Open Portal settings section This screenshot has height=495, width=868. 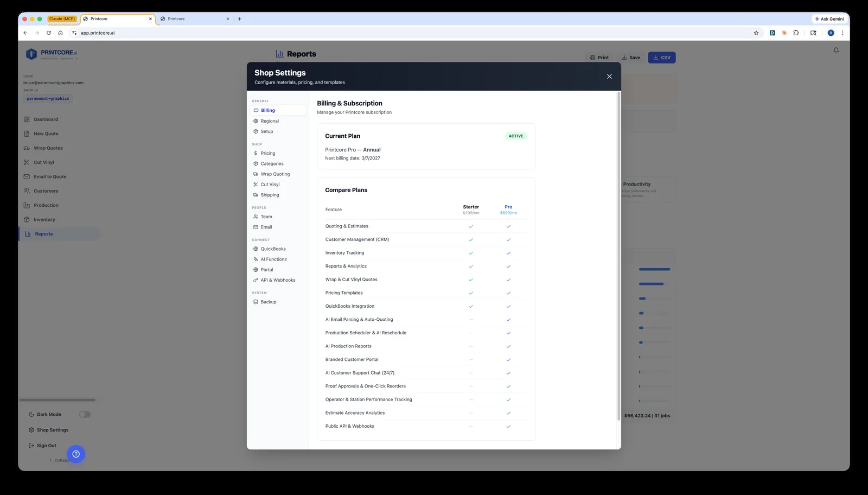click(x=278, y=270)
